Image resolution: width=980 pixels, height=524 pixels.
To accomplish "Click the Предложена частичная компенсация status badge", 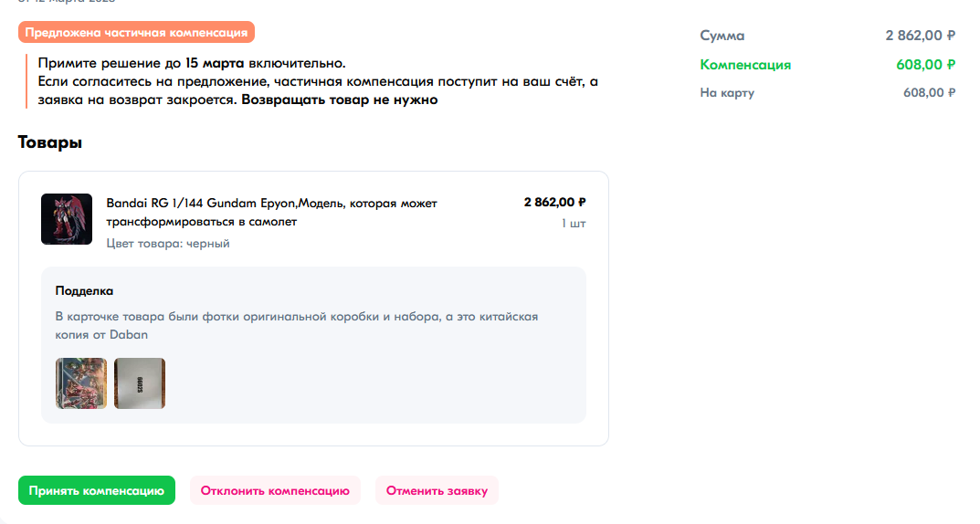I will point(136,33).
